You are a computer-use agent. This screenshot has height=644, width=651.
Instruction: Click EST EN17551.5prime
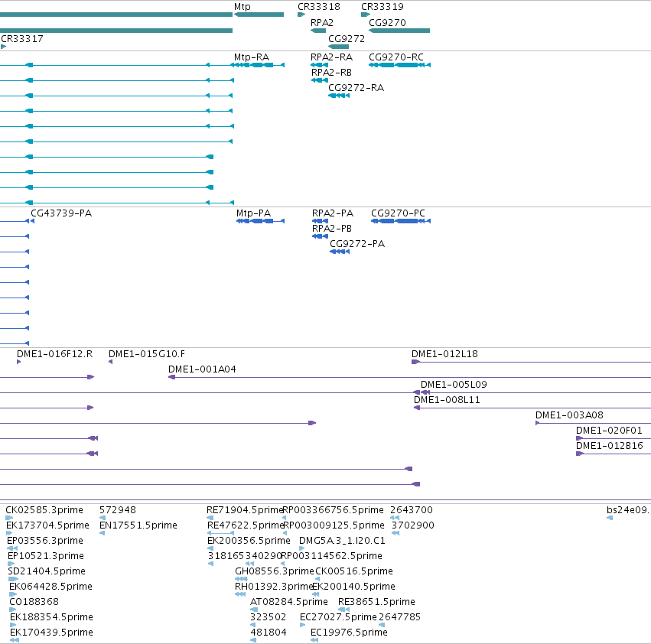(138, 525)
